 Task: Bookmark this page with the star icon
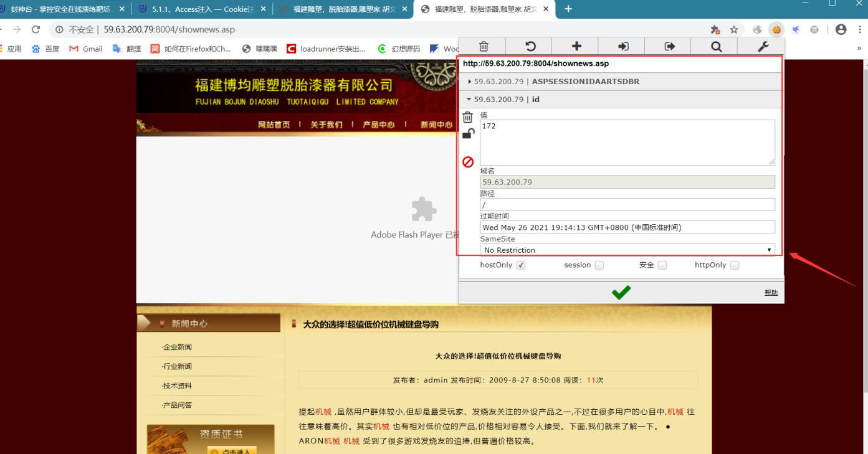coord(734,29)
